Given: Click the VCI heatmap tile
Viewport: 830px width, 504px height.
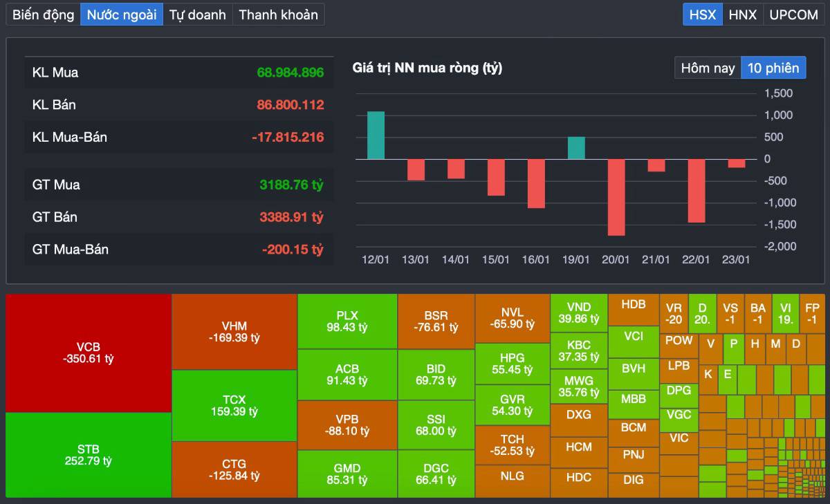Looking at the screenshot, I should (x=634, y=342).
